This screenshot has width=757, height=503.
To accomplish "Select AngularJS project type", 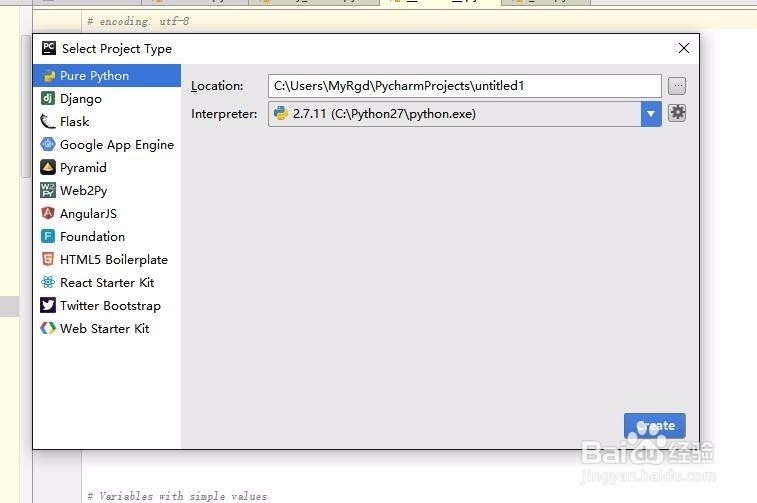I will pos(107,213).
